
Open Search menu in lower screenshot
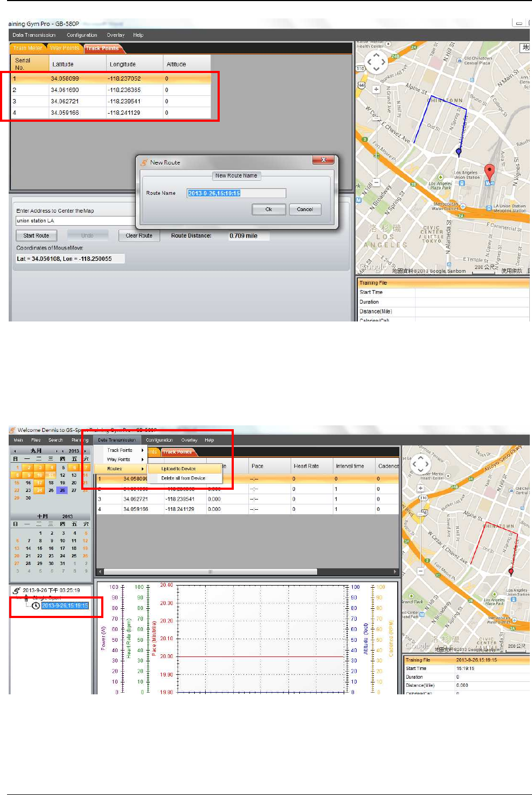pos(56,440)
